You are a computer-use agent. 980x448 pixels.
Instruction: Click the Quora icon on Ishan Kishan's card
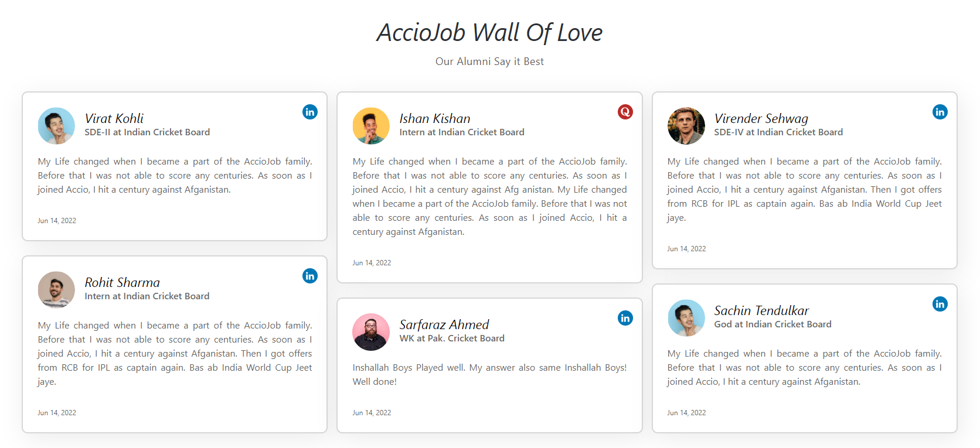[625, 111]
